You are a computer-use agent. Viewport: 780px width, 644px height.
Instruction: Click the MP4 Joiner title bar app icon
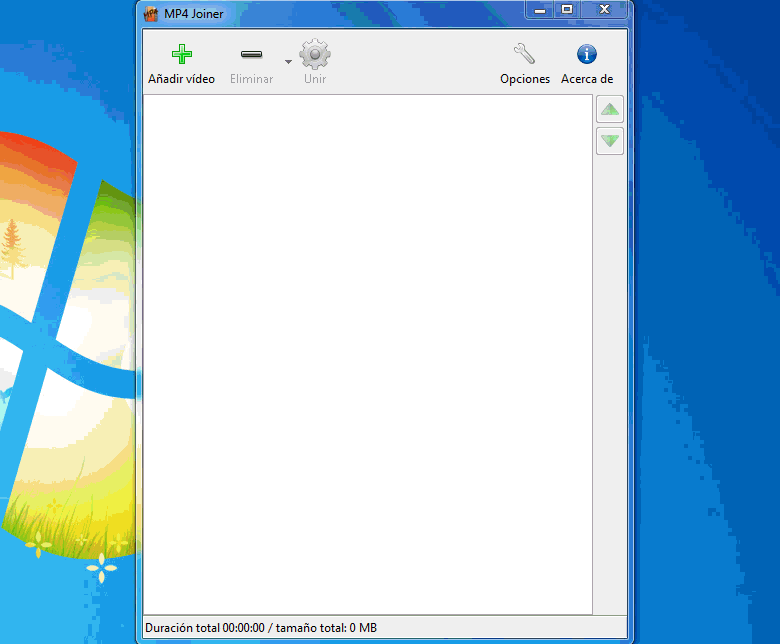(151, 14)
